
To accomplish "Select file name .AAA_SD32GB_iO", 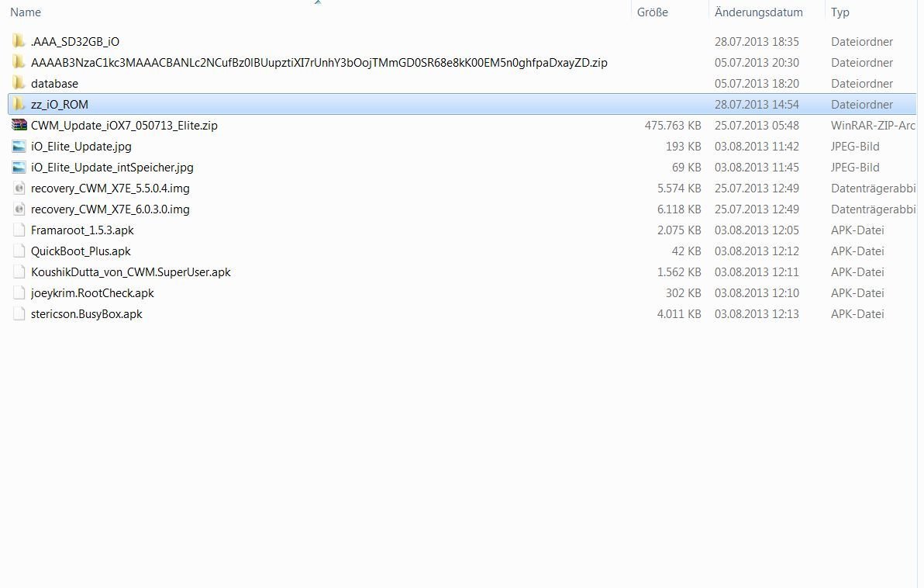I will [x=75, y=42].
